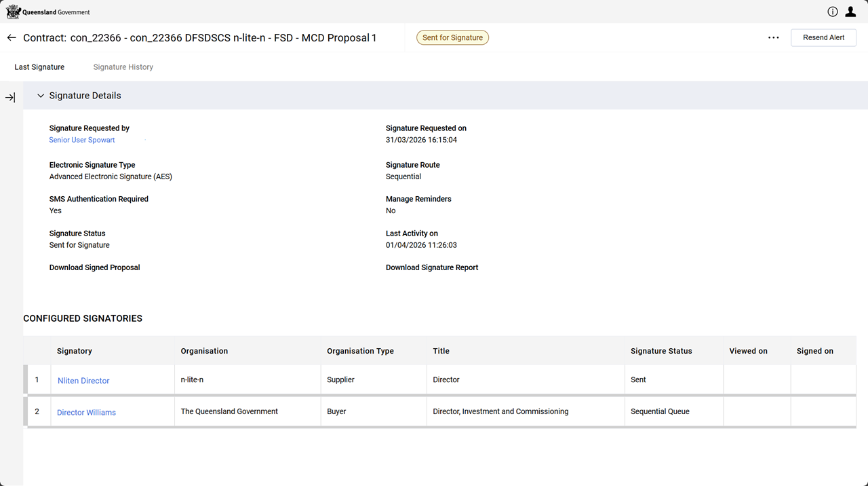This screenshot has height=486, width=868.
Task: Click the Signatory column header
Action: (75, 351)
